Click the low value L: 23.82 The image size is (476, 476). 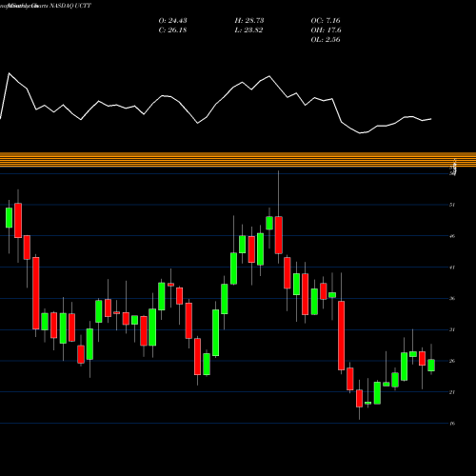248,30
